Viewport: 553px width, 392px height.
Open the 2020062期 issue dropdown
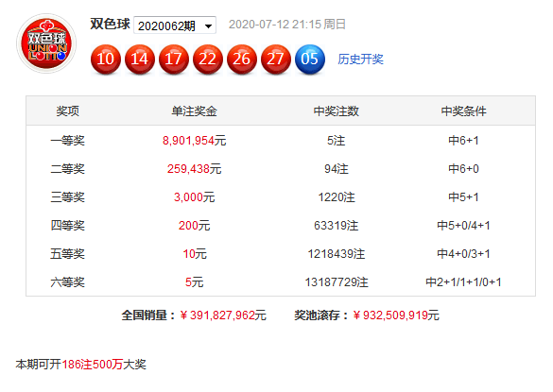175,26
